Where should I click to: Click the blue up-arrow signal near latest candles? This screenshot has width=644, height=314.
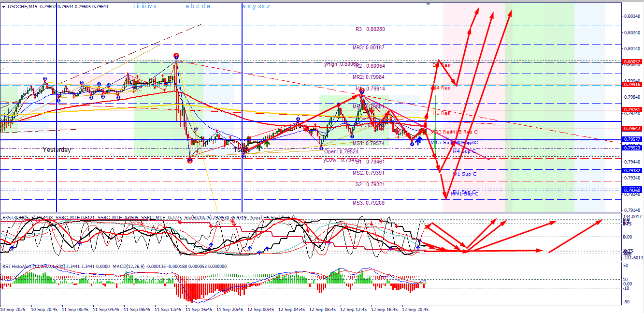point(418,140)
